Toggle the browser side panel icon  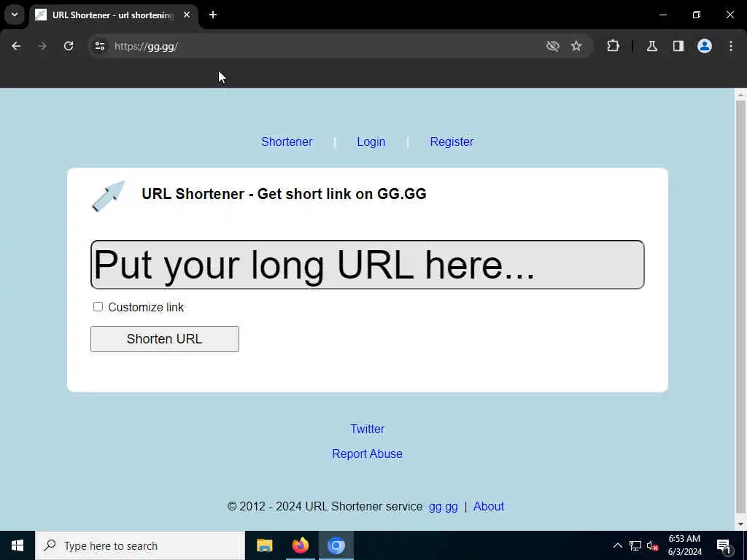(x=678, y=46)
